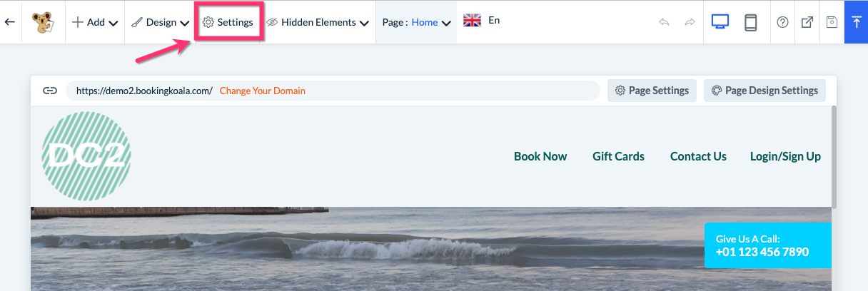Expand the Add dropdown

pyautogui.click(x=95, y=22)
